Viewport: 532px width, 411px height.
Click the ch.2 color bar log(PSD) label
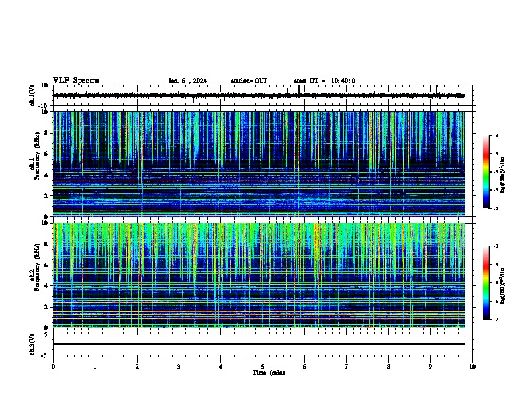[x=502, y=285]
